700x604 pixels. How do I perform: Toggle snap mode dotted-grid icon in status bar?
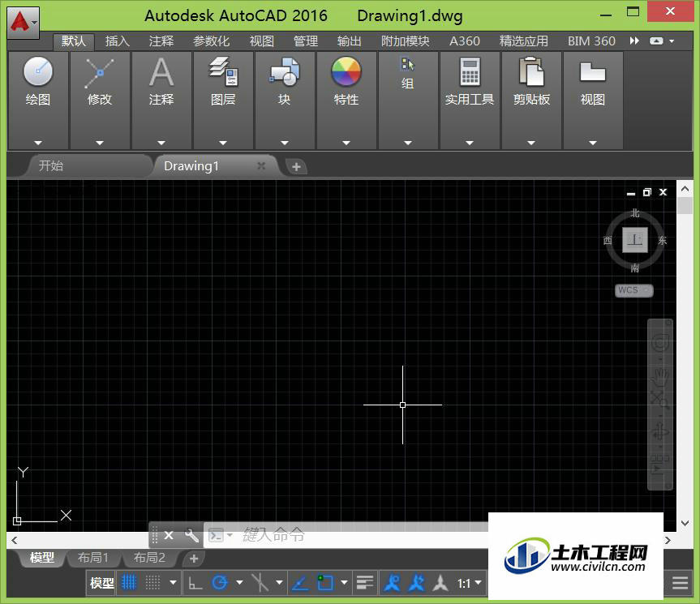152,583
